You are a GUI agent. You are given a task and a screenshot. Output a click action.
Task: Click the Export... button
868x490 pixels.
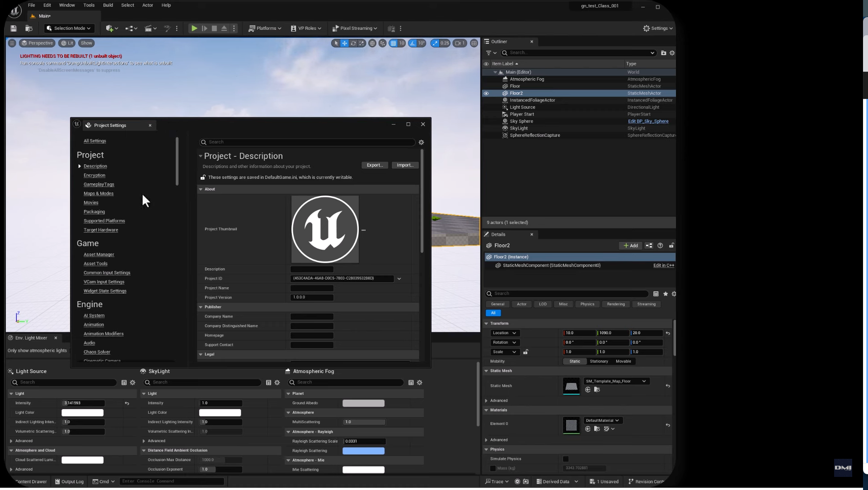coord(375,165)
